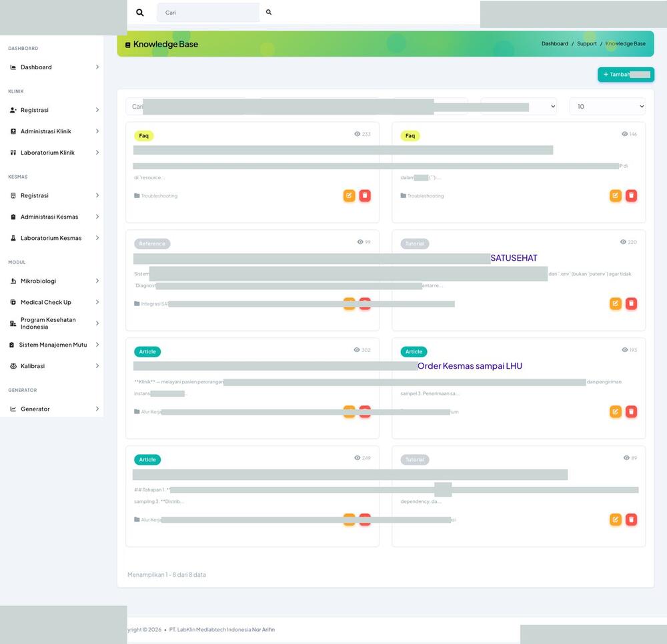
Task: Click the Sistem Manajemen Mutu icon
Action: click(x=11, y=345)
